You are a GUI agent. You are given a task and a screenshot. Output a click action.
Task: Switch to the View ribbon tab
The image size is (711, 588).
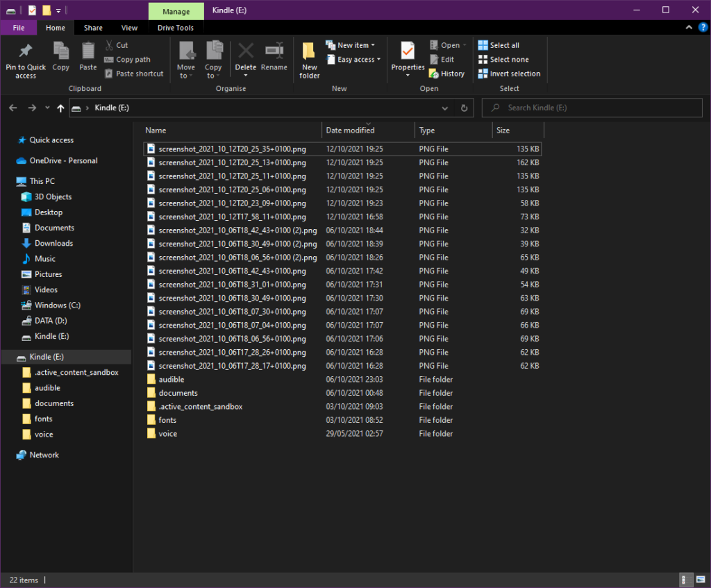click(129, 28)
